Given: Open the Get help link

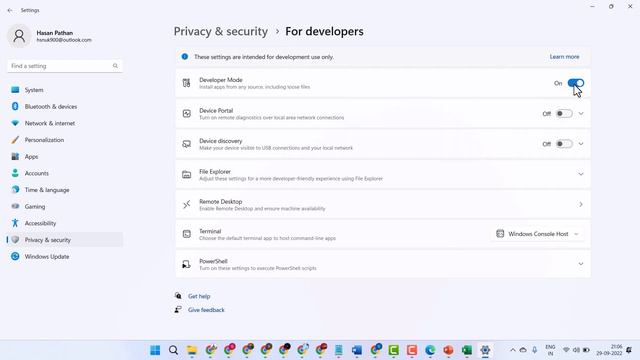Looking at the screenshot, I should coord(199,296).
